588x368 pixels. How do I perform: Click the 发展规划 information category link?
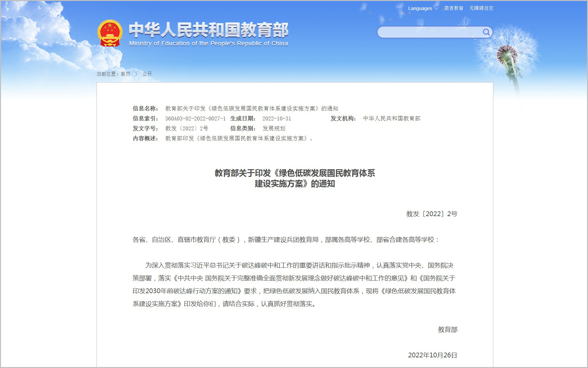tap(274, 128)
